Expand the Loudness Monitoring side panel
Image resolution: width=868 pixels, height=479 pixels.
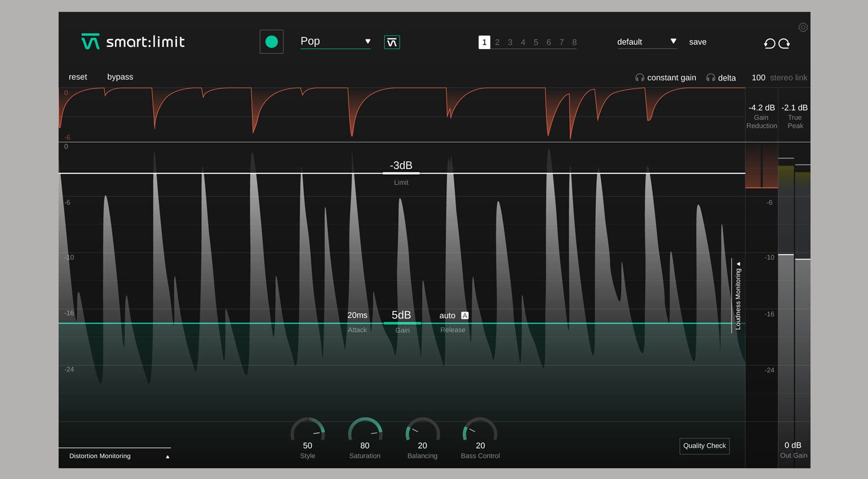point(738,296)
